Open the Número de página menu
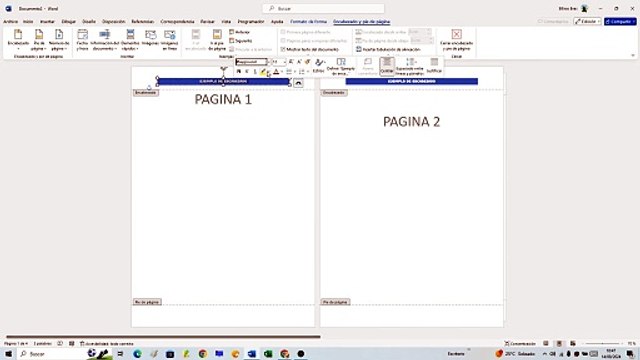640x360 pixels. (59, 40)
